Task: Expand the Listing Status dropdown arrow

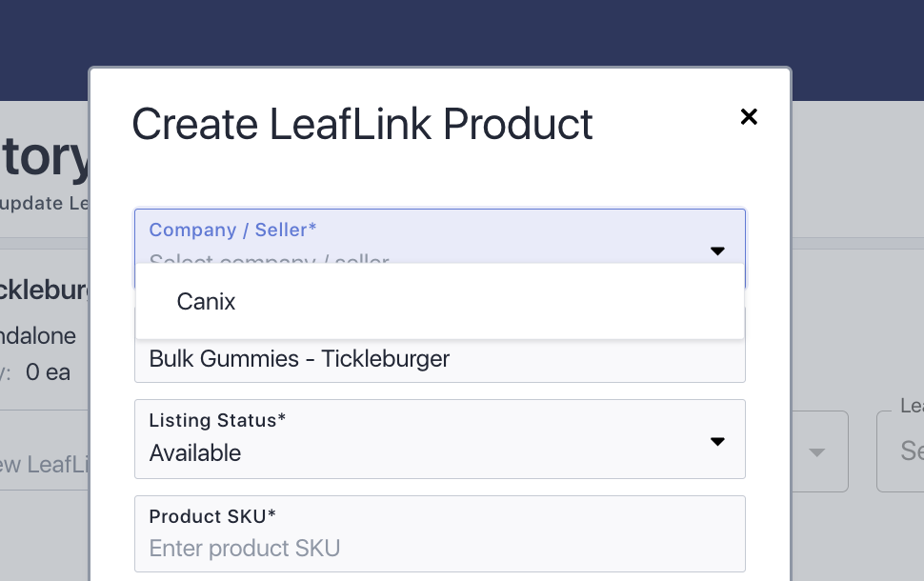Action: click(717, 441)
